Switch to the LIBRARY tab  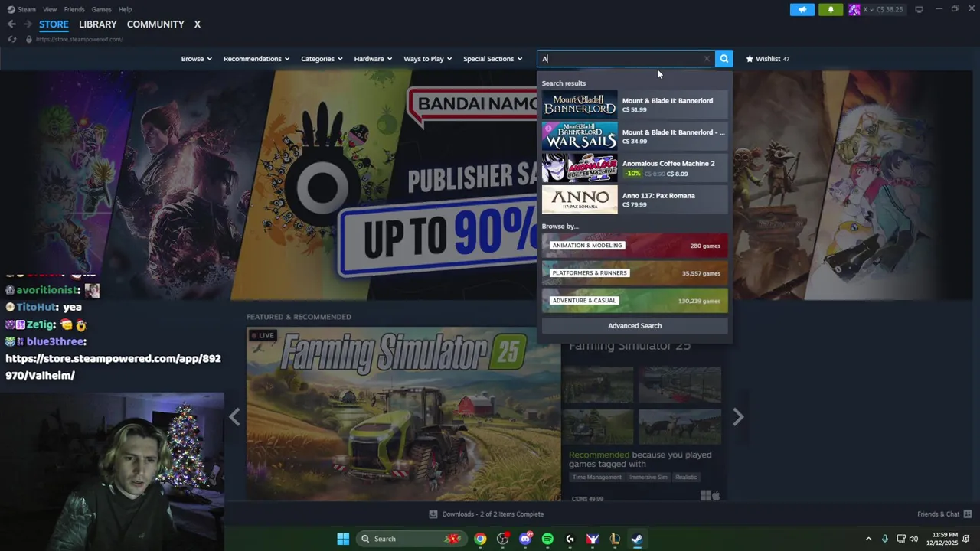coord(98,24)
